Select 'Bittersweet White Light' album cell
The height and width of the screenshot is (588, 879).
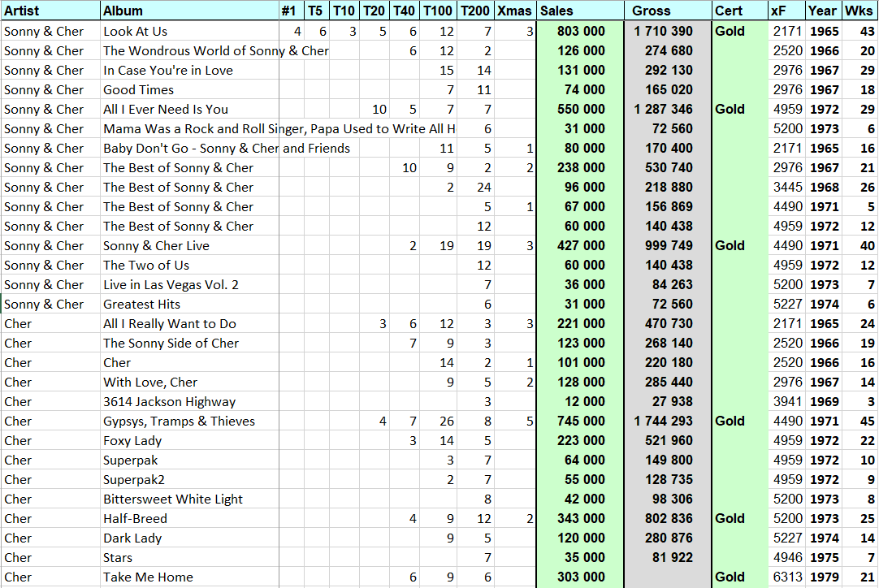point(189,499)
